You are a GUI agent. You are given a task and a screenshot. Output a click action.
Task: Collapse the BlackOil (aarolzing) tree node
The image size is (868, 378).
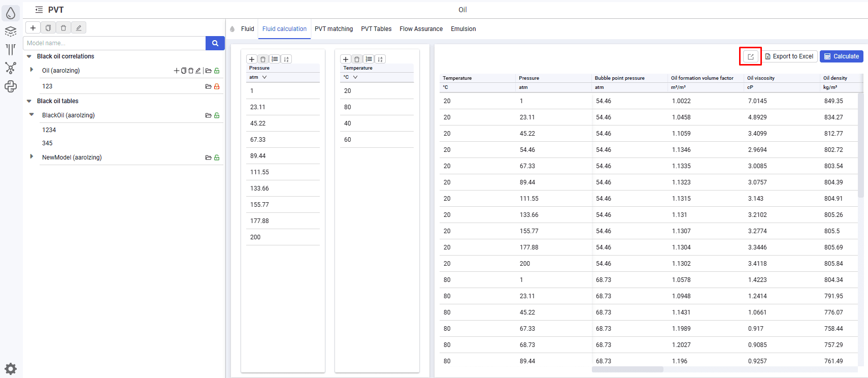pyautogui.click(x=31, y=114)
